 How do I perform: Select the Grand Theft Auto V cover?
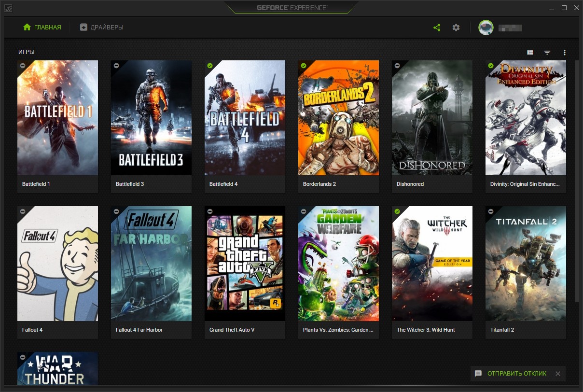coord(245,264)
